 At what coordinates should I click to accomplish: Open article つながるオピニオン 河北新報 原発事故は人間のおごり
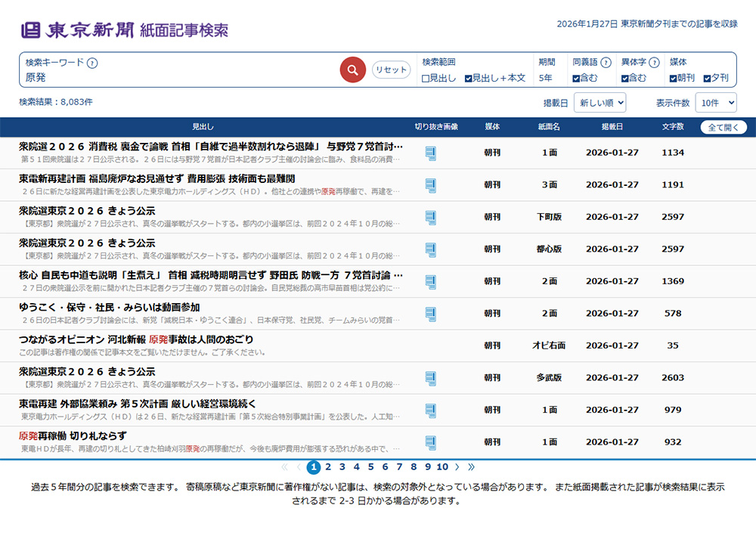136,339
